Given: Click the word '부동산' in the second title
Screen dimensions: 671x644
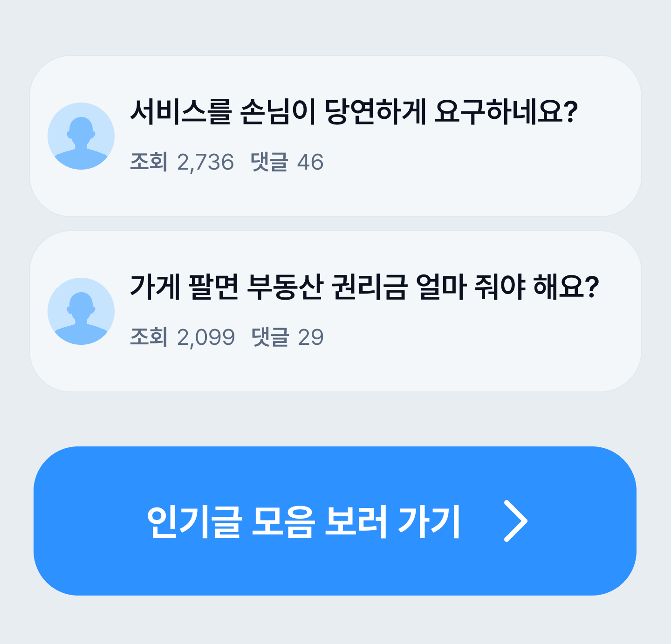Looking at the screenshot, I should [x=285, y=287].
